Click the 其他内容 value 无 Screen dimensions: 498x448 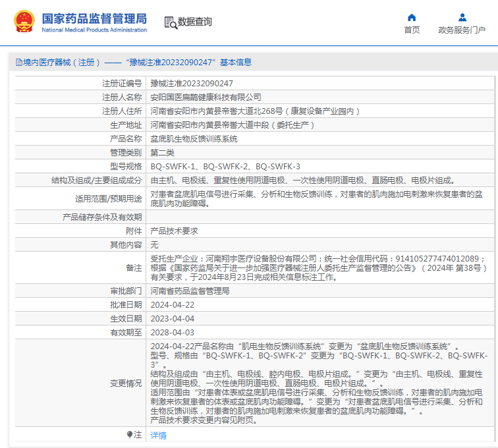pos(154,244)
